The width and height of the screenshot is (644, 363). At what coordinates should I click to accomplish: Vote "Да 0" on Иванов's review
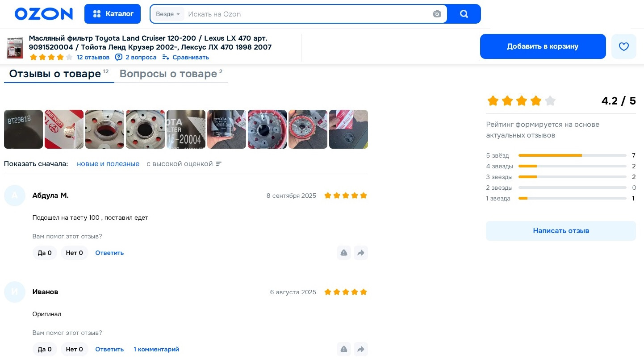[45, 349]
